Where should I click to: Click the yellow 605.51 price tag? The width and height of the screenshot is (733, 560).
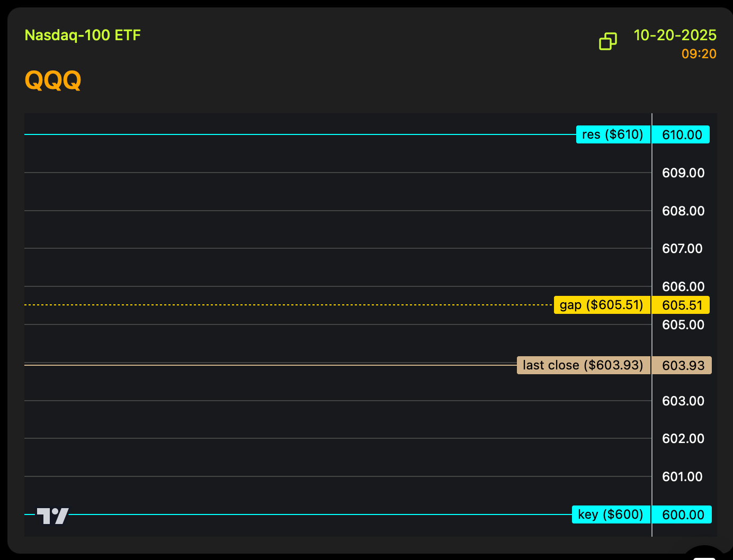pos(681,305)
